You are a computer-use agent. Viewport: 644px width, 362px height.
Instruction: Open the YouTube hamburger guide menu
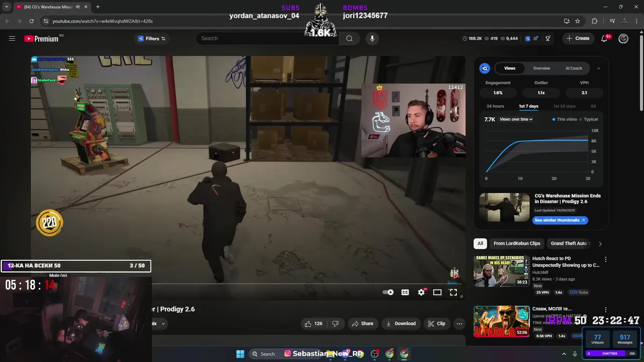(12, 39)
